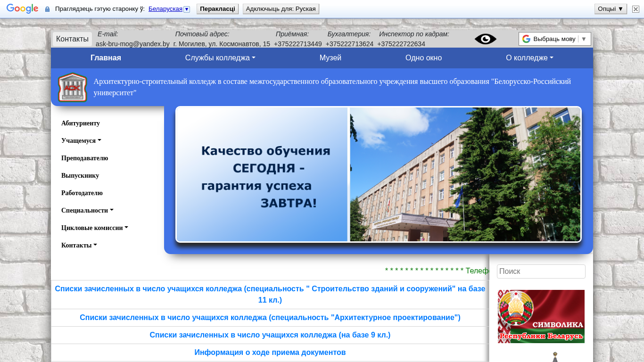Click the Перакласці translate button

click(x=217, y=9)
